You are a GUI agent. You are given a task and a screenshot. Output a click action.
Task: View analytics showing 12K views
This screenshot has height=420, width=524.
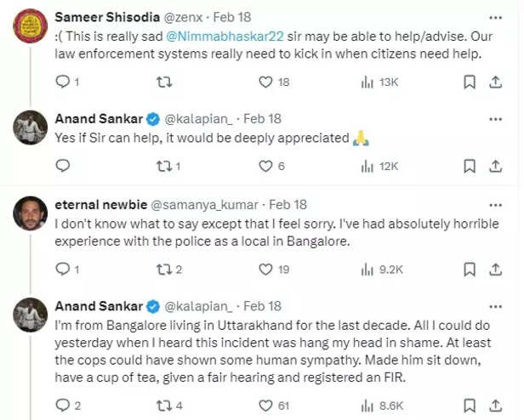[x=379, y=166]
